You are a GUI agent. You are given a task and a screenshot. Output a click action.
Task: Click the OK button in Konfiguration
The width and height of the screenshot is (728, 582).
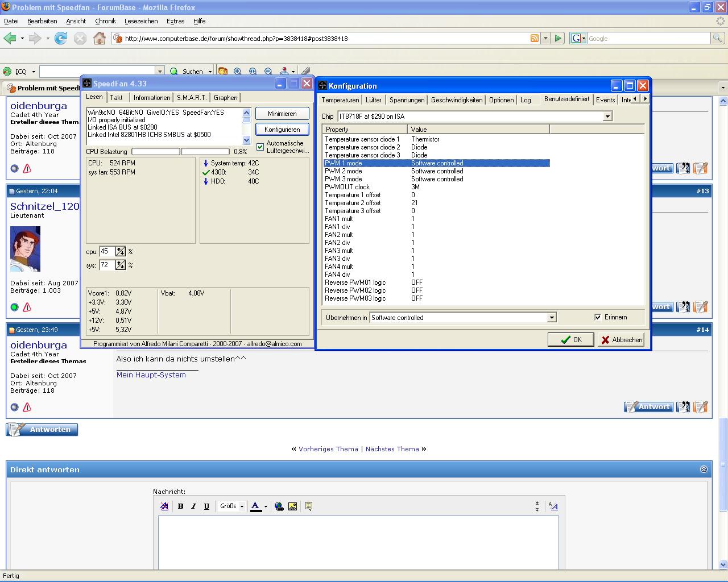pyautogui.click(x=570, y=339)
